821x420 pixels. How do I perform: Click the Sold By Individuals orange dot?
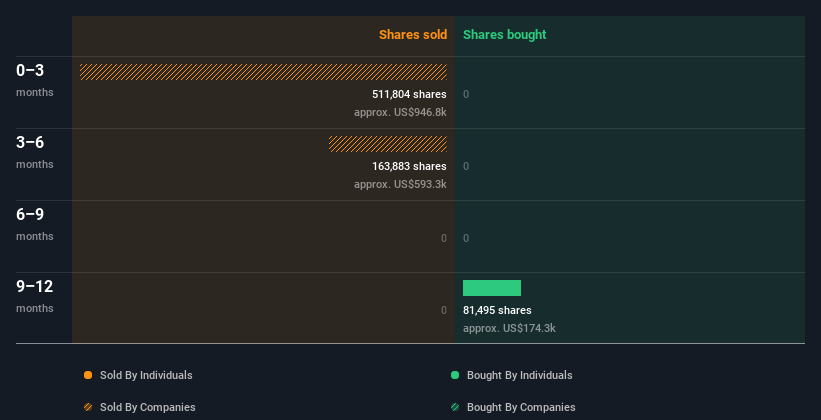coord(88,375)
